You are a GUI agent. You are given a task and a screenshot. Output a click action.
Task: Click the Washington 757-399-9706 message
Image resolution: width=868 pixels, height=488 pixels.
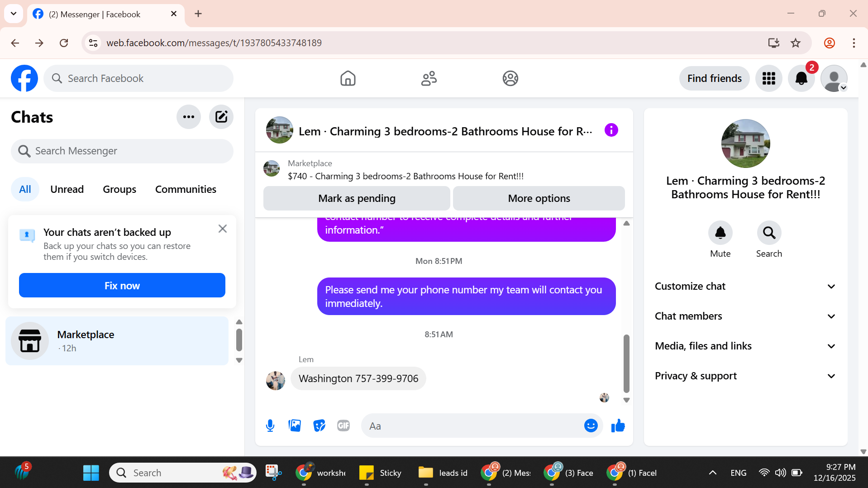point(358,378)
